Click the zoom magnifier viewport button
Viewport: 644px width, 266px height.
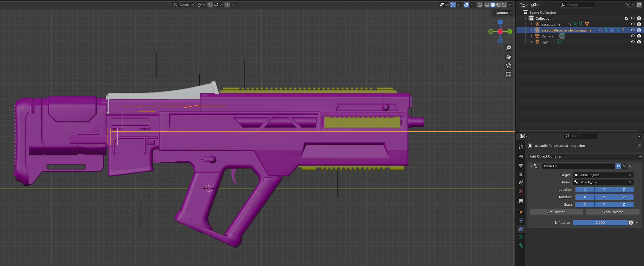[x=509, y=48]
